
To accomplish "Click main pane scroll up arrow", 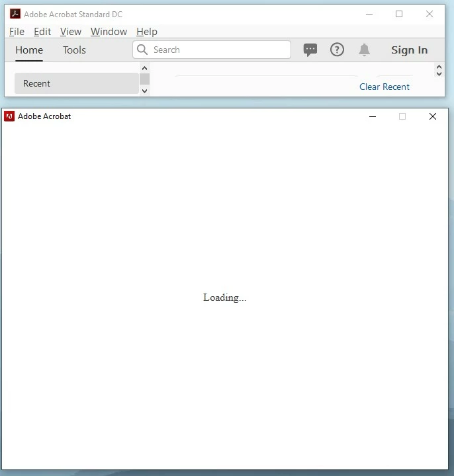I will click(439, 67).
